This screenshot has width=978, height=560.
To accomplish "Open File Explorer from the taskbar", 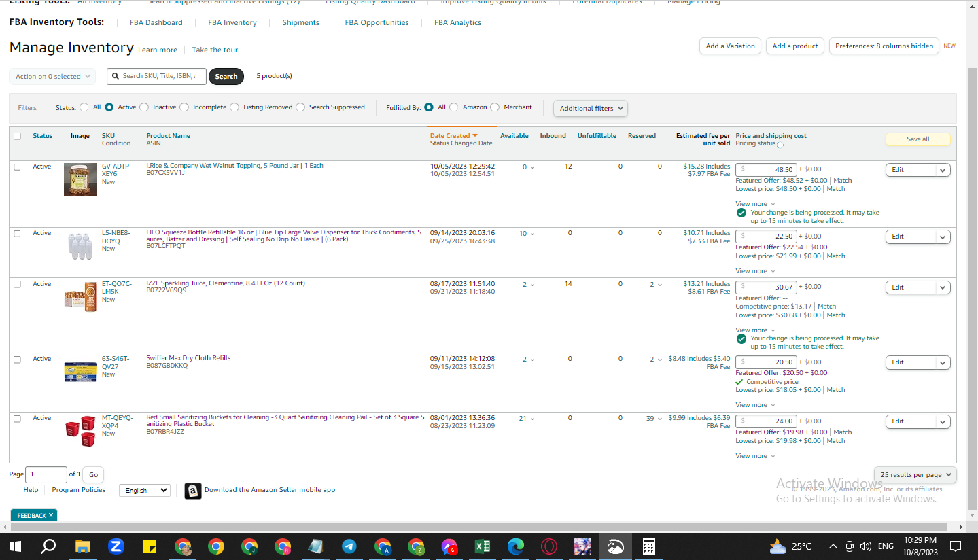I will [82, 546].
